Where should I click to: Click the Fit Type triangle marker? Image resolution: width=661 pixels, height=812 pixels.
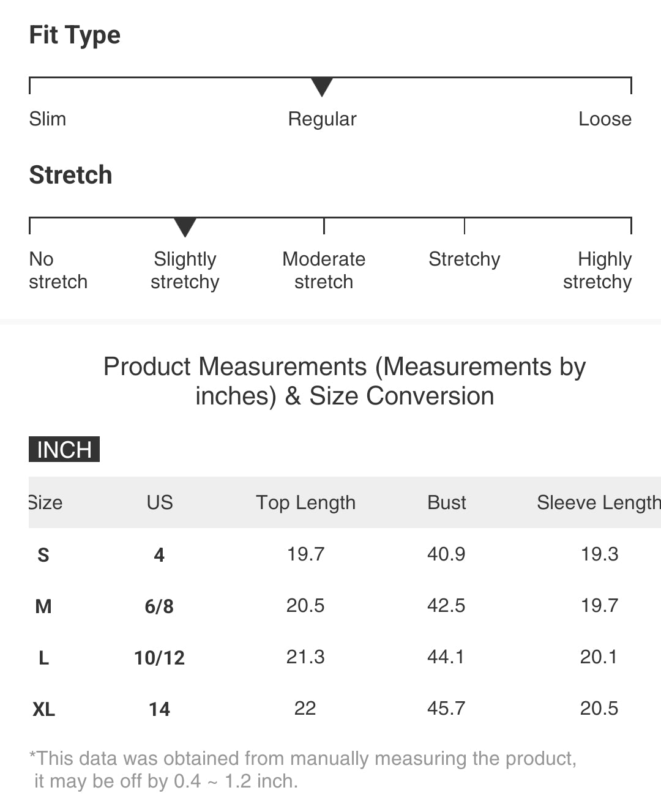322,87
